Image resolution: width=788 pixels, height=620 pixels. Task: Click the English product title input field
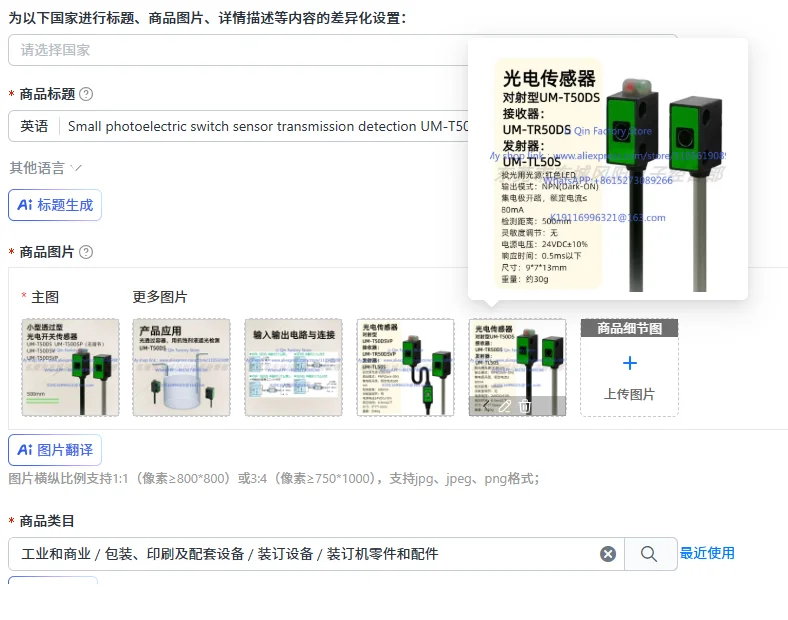pos(268,126)
